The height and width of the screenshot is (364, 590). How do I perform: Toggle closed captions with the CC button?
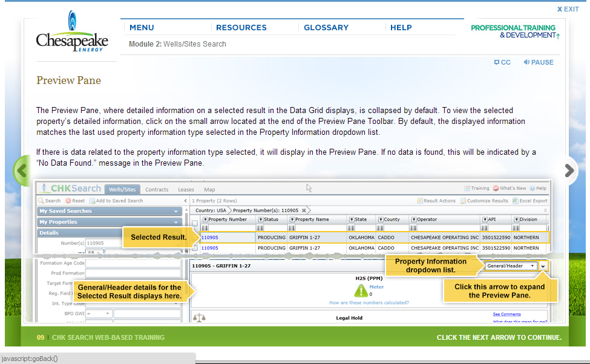502,62
